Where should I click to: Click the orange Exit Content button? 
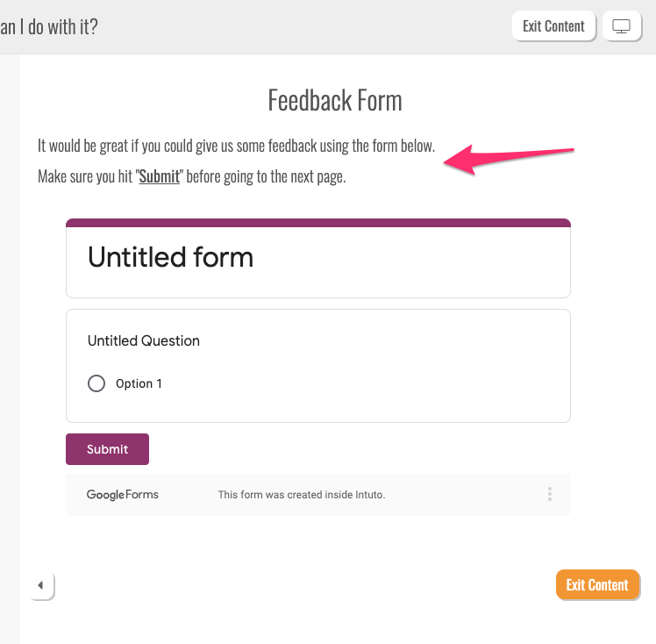point(597,585)
